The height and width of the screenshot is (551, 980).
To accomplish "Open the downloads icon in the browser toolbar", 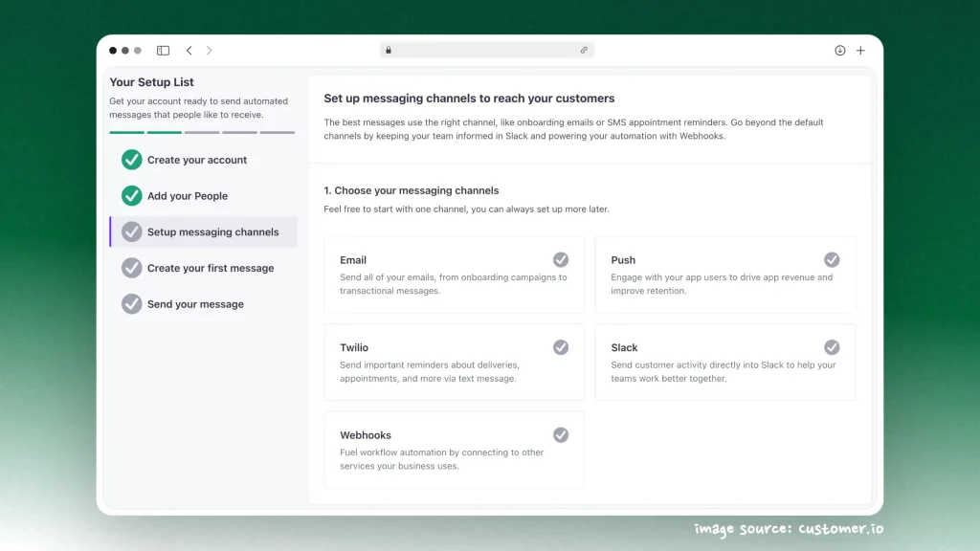I will pyautogui.click(x=839, y=50).
